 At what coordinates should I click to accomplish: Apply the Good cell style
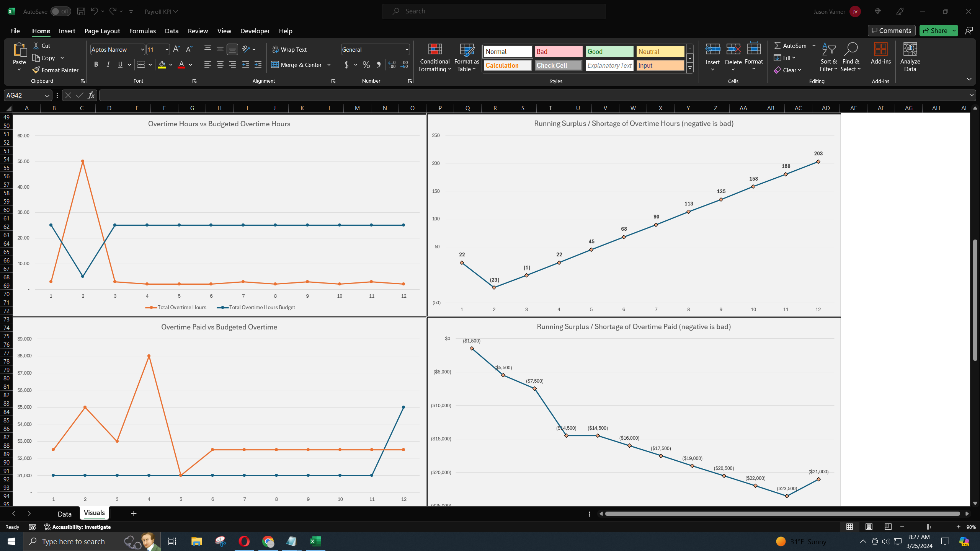pyautogui.click(x=609, y=52)
